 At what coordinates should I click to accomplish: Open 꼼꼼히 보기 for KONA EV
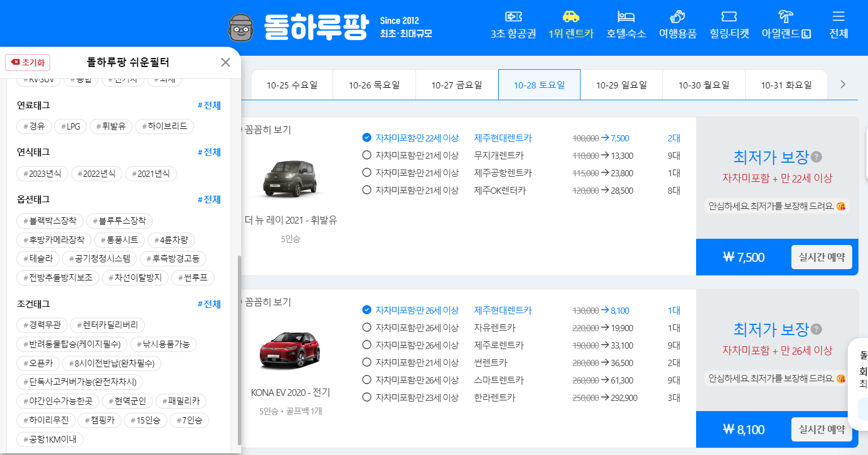tap(268, 302)
